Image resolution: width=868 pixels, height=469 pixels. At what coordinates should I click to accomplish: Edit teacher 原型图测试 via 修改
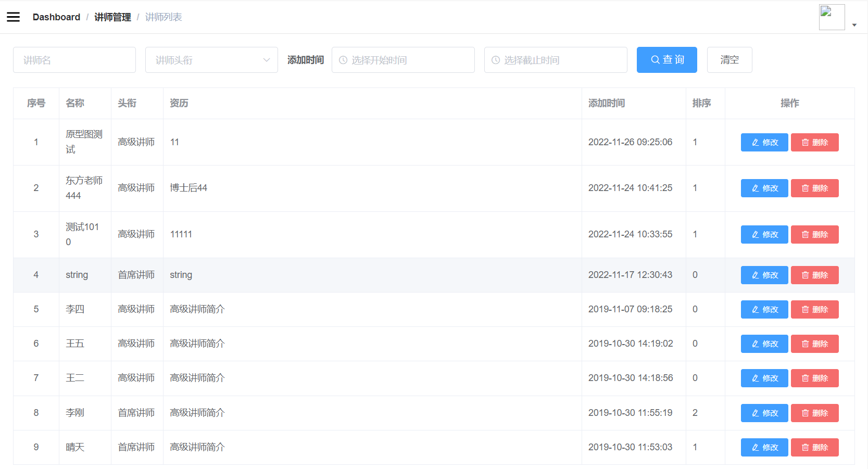764,142
